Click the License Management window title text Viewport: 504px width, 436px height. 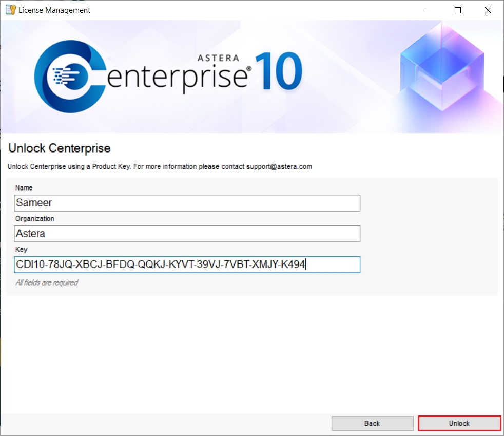point(54,10)
